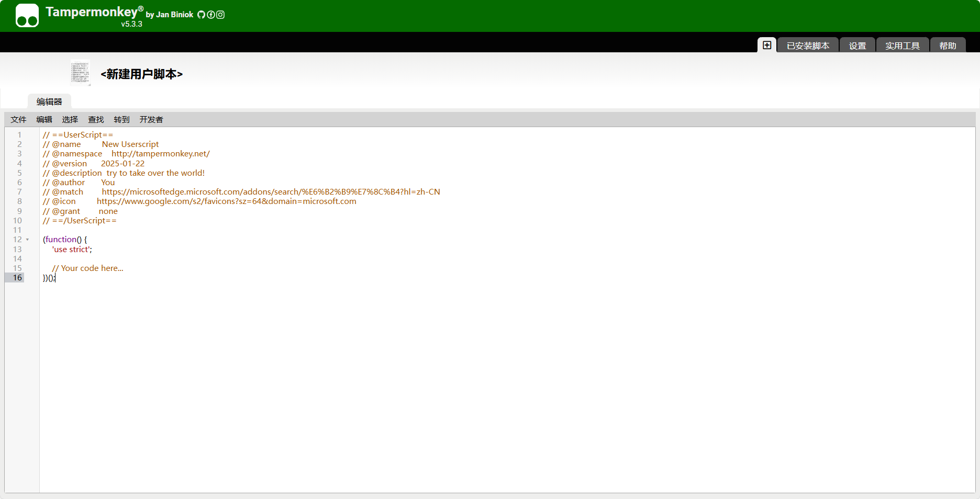
Task: Click the <新建用户脚本> title
Action: pyautogui.click(x=141, y=74)
